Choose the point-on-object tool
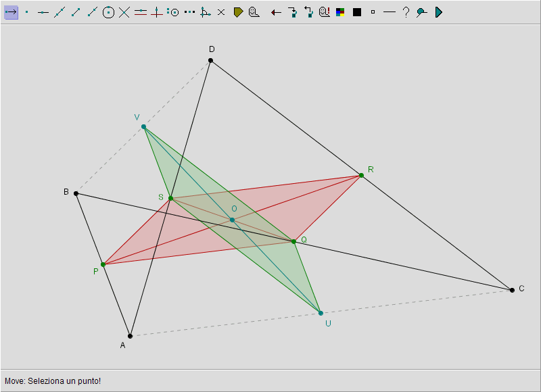This screenshot has height=392, width=541. tap(43, 12)
